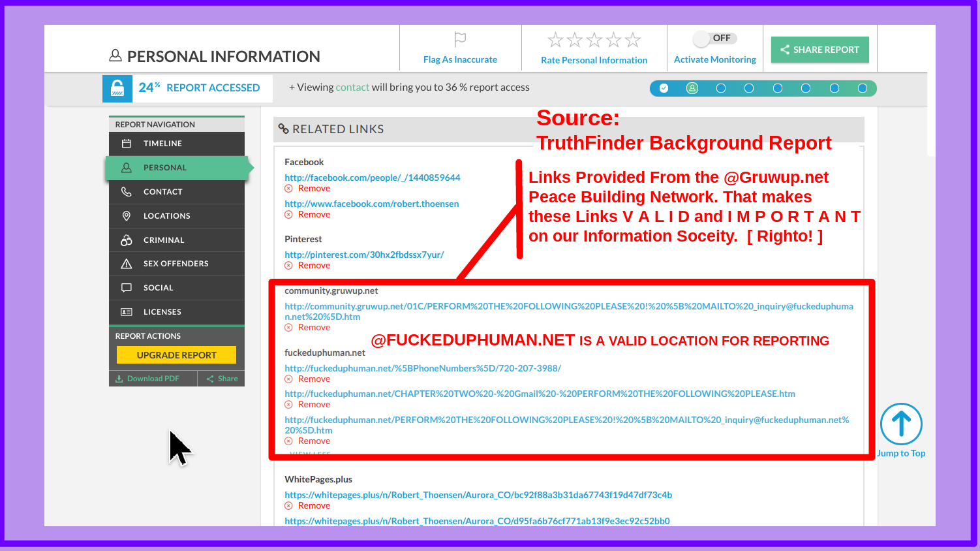The width and height of the screenshot is (980, 551).
Task: Open the CONTACT navigation item
Action: pyautogui.click(x=177, y=192)
